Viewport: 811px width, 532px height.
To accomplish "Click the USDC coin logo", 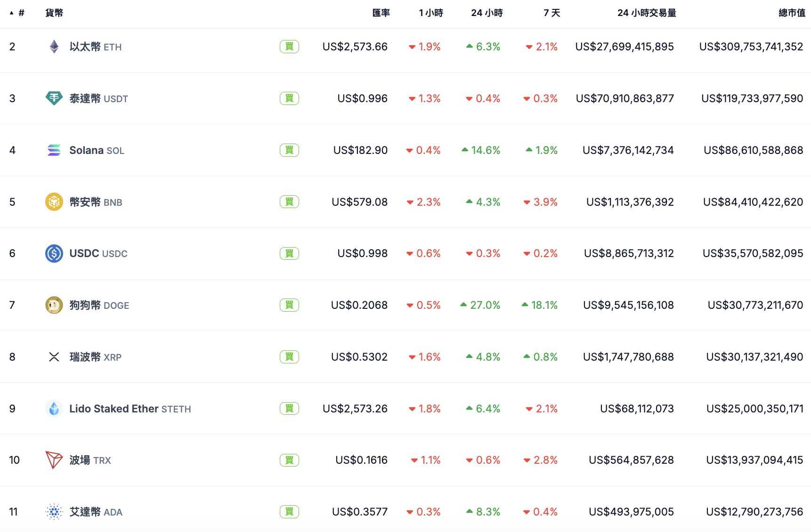I will click(54, 253).
